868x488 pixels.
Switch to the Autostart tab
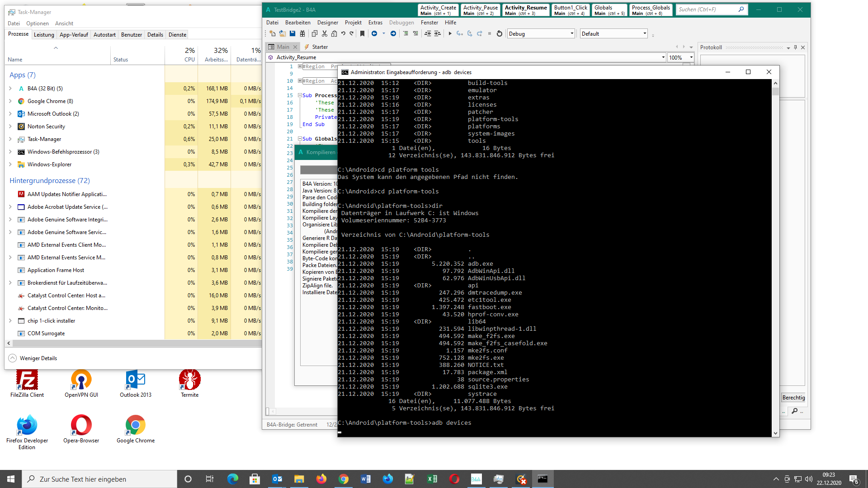click(x=104, y=35)
